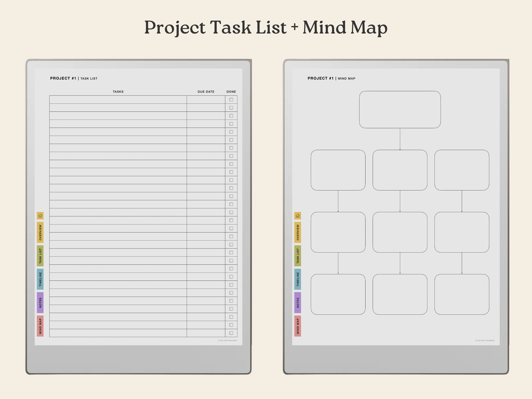Click the bottom-right mind map box
This screenshot has height=399, width=532.
pos(462,294)
